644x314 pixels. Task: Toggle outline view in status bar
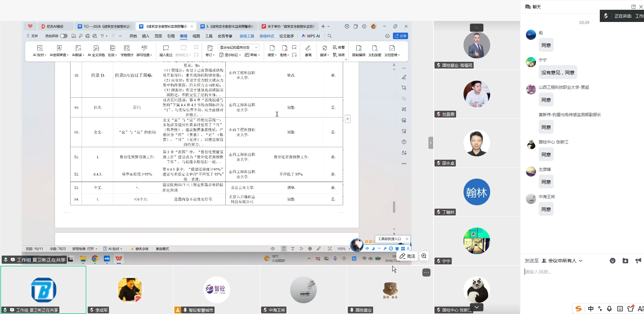[x=292, y=249]
